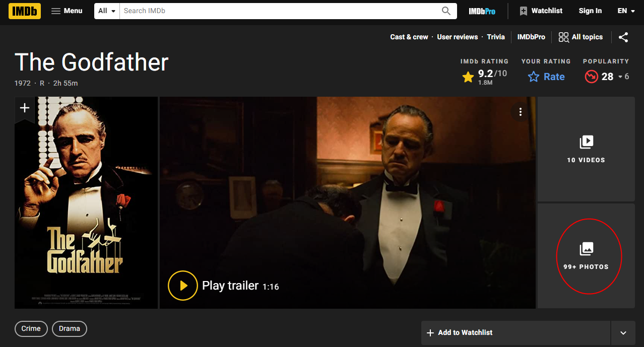
Task: Click the Sign In button
Action: click(590, 11)
